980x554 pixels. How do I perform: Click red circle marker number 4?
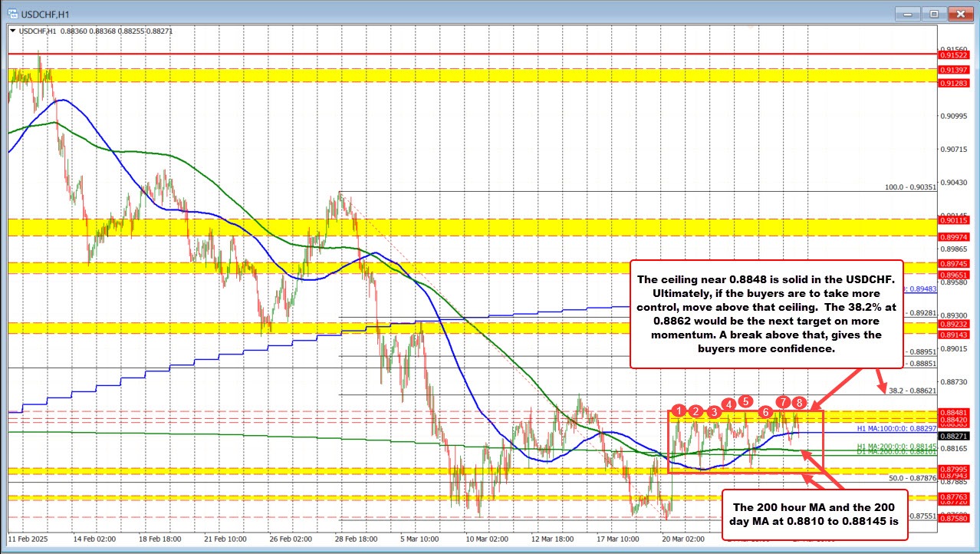[x=728, y=404]
